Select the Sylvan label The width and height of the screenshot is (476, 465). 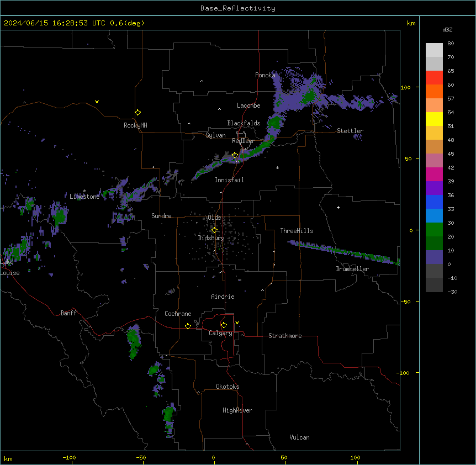pyautogui.click(x=215, y=135)
